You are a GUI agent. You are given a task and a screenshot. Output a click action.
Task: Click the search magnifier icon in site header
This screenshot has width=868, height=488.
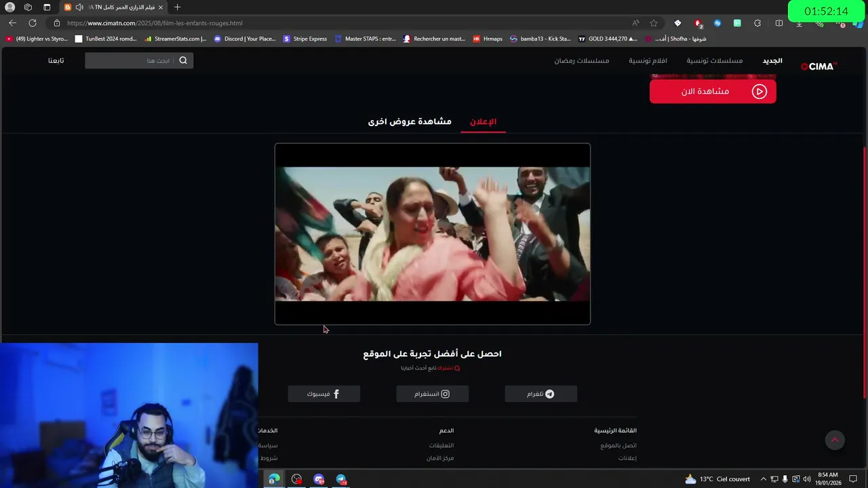[183, 60]
